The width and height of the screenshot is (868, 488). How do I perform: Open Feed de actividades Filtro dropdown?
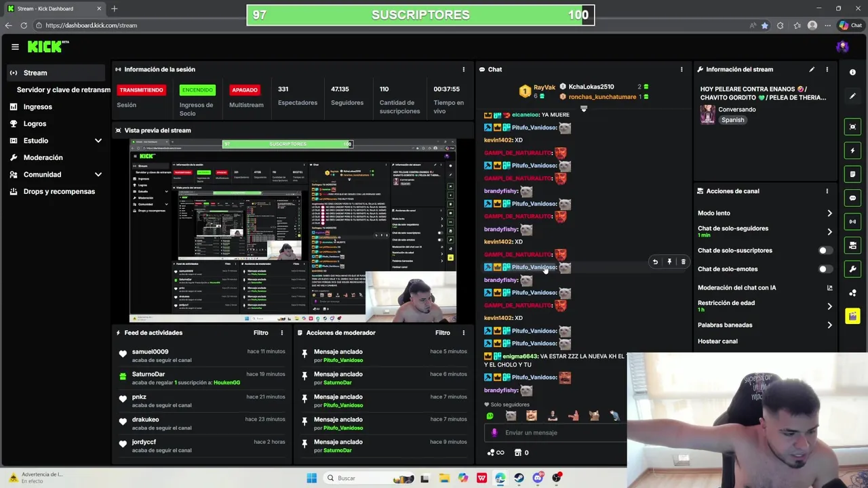(261, 333)
